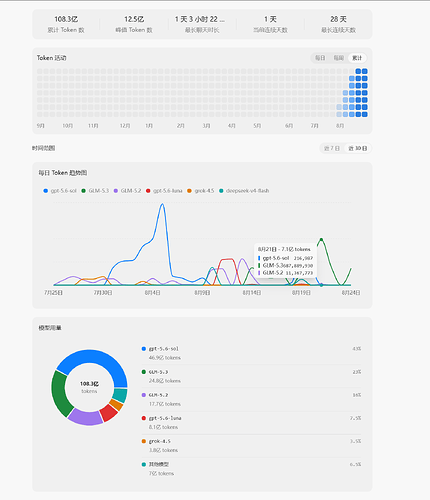The image size is (430, 500).
Task: Select 其他模型 in the model usage list
Action: point(251,469)
